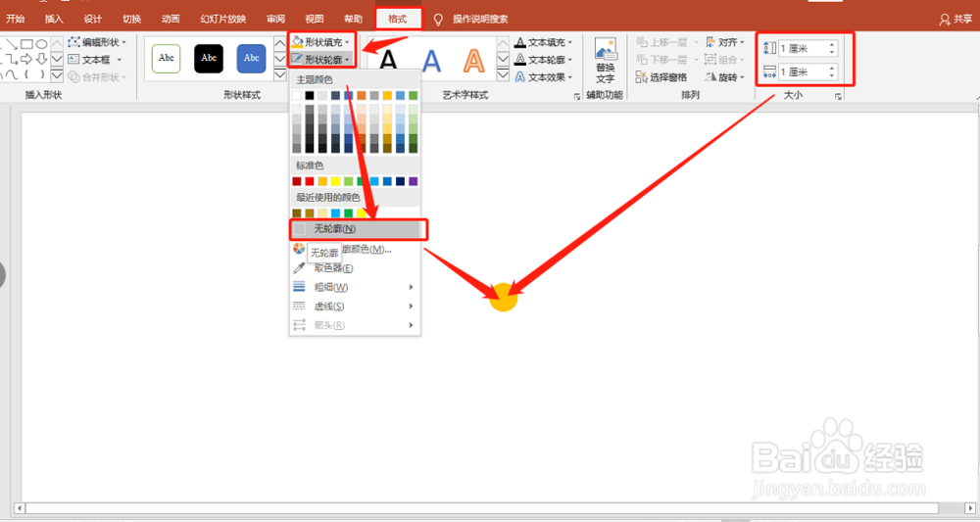Screen dimensions: 980x522
Task: Decrease shape width with stepper down arrow
Action: [x=832, y=75]
